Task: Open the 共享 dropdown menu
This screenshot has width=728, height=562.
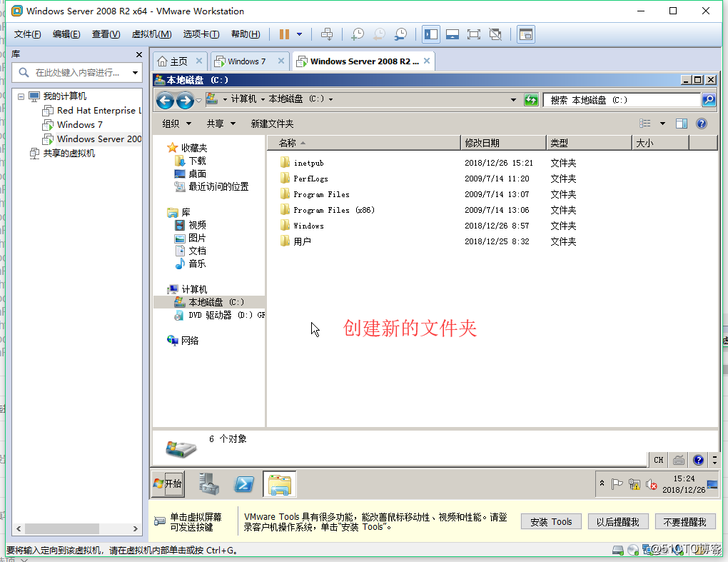Action: [x=221, y=124]
